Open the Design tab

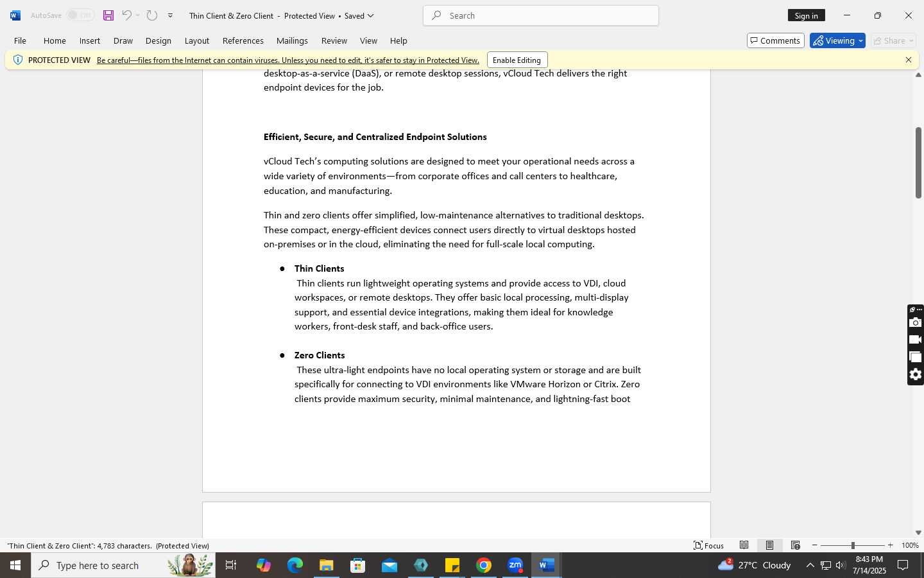pyautogui.click(x=158, y=40)
